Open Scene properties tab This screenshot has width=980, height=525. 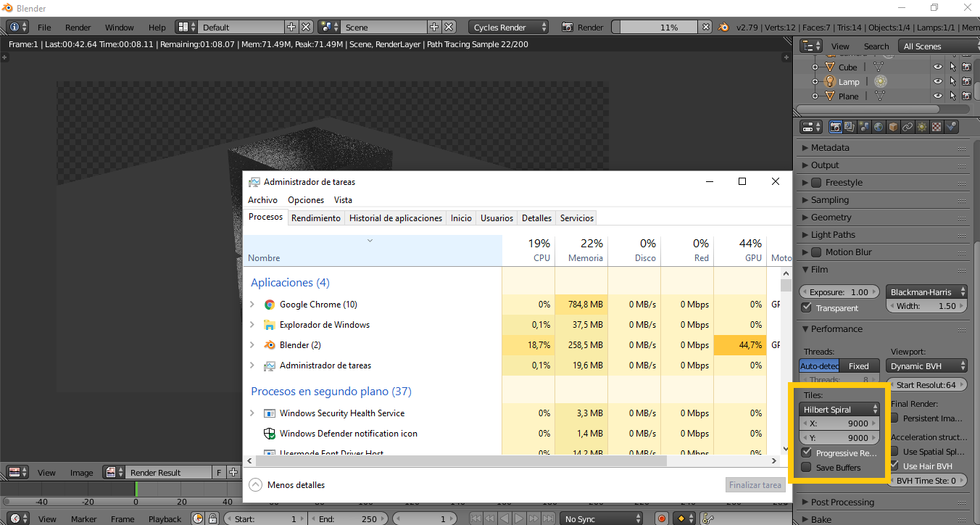864,127
